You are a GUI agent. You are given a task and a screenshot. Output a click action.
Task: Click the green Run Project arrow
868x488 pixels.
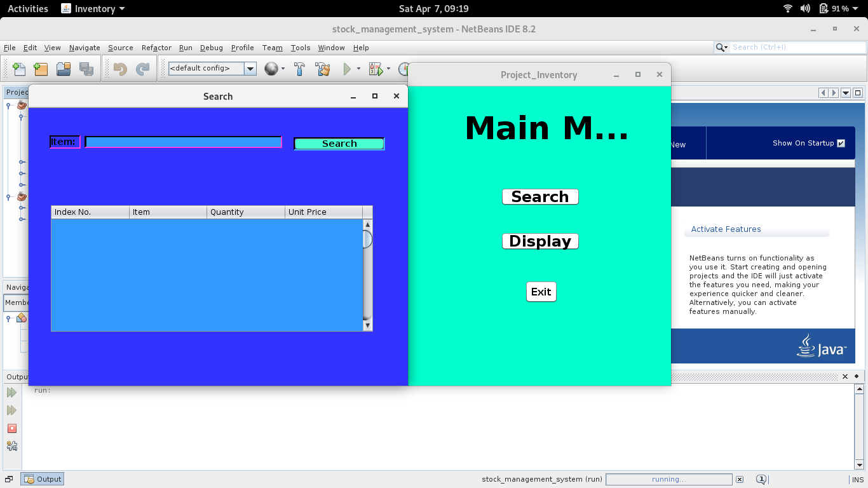(348, 69)
